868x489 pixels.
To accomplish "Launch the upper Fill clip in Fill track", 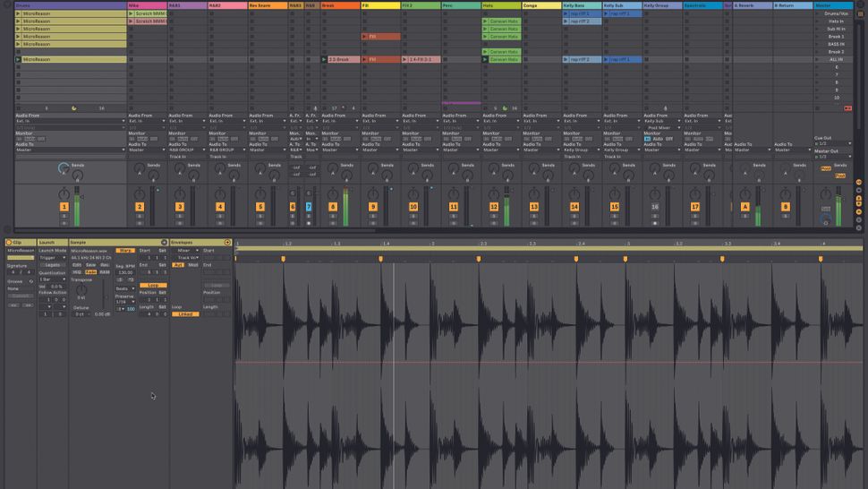I will coord(365,37).
